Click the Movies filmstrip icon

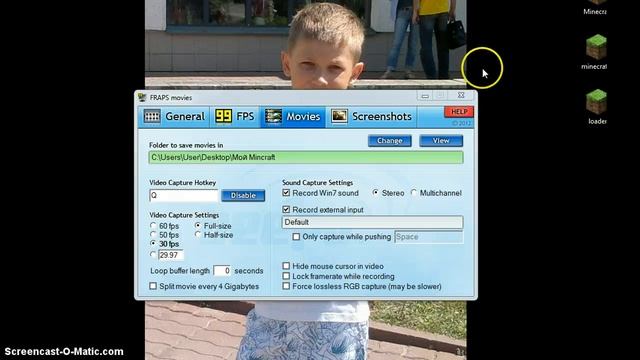(273, 116)
